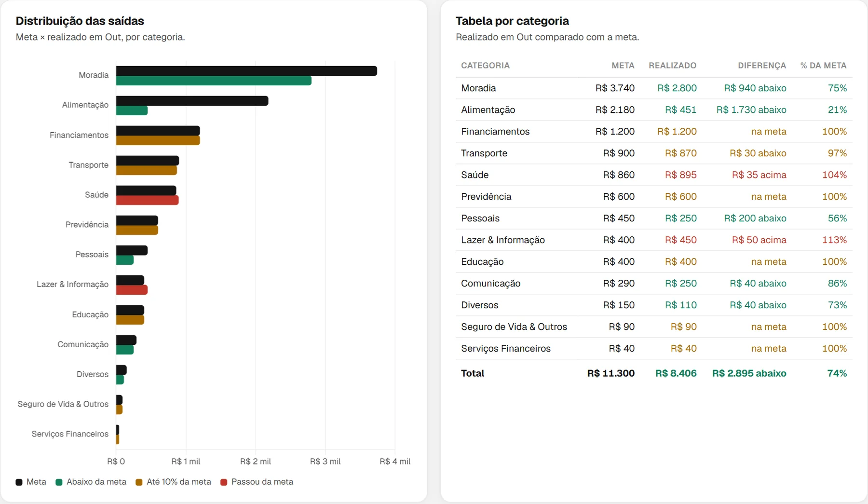Click Previdência in the category table
Viewport: 868px width, 504px height.
point(486,197)
